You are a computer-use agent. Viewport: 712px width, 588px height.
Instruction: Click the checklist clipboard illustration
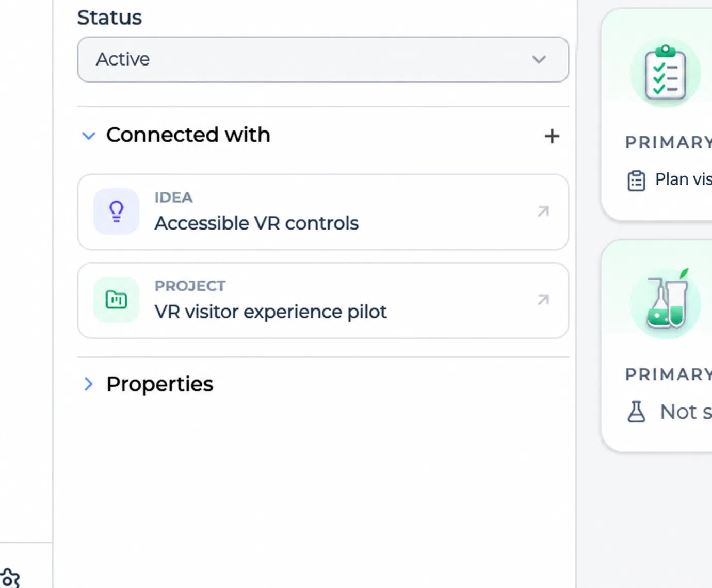point(666,73)
